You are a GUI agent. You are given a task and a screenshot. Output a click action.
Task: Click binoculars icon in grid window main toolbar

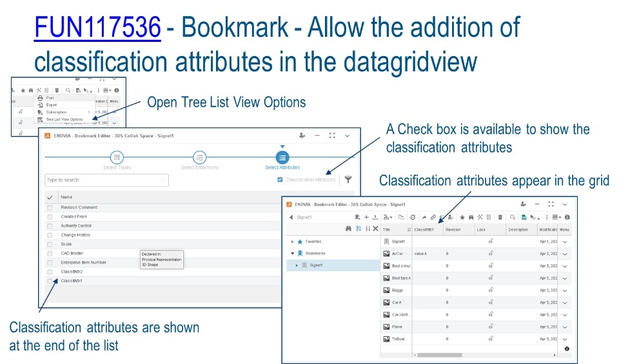tap(471, 217)
